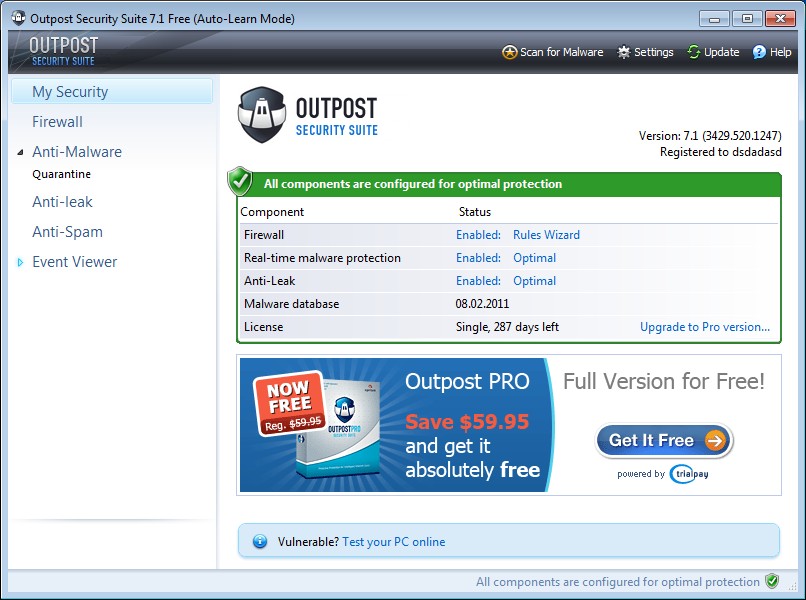Click Full Version for Free heading
This screenshot has height=600, width=806.
664,381
